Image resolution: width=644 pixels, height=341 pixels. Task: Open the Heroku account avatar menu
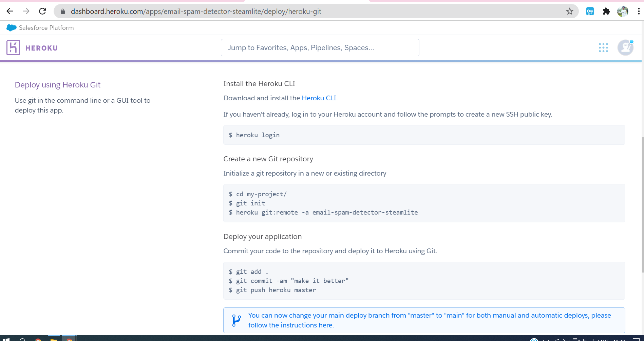pos(625,47)
